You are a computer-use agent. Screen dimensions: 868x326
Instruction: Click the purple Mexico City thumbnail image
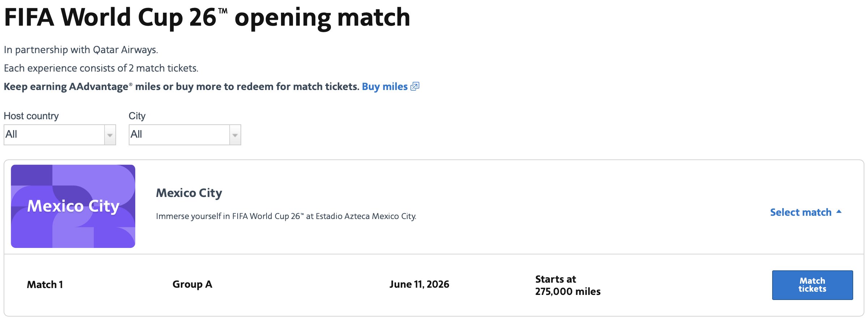pyautogui.click(x=73, y=206)
